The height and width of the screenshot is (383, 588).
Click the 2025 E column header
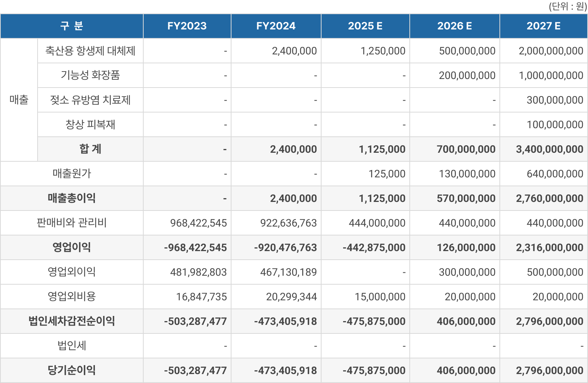[x=365, y=26]
